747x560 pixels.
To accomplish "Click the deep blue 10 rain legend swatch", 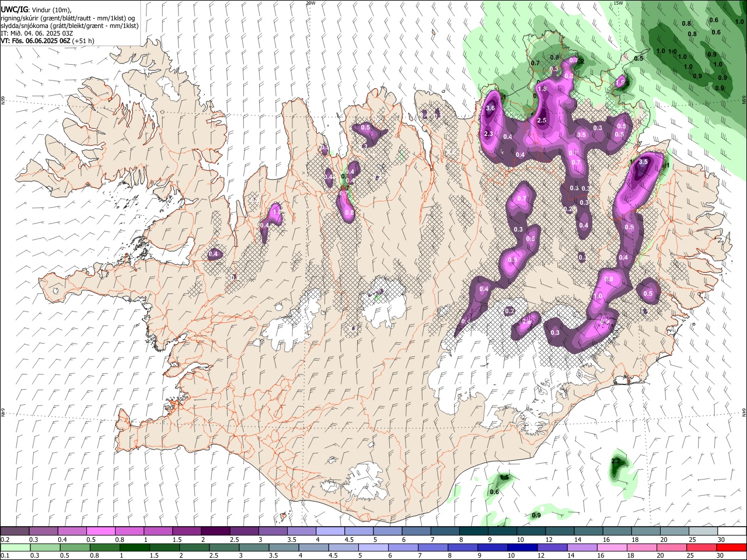I will pyautogui.click(x=522, y=547).
